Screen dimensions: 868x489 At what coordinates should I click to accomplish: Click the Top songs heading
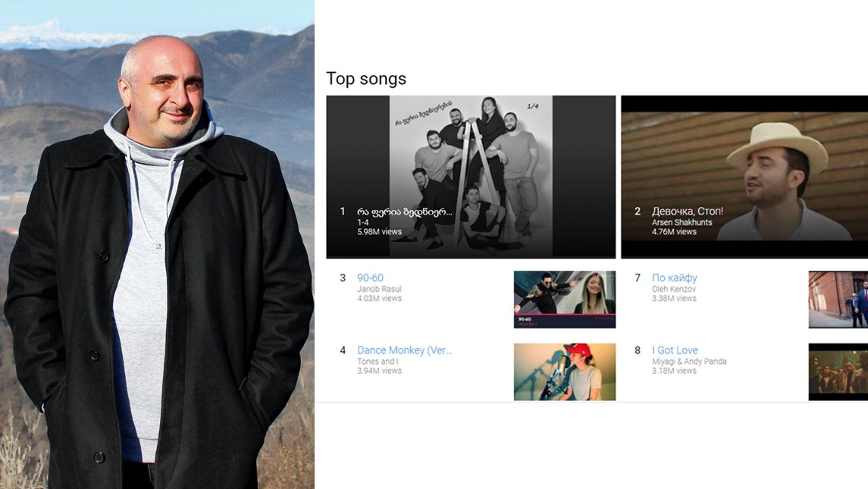point(366,79)
